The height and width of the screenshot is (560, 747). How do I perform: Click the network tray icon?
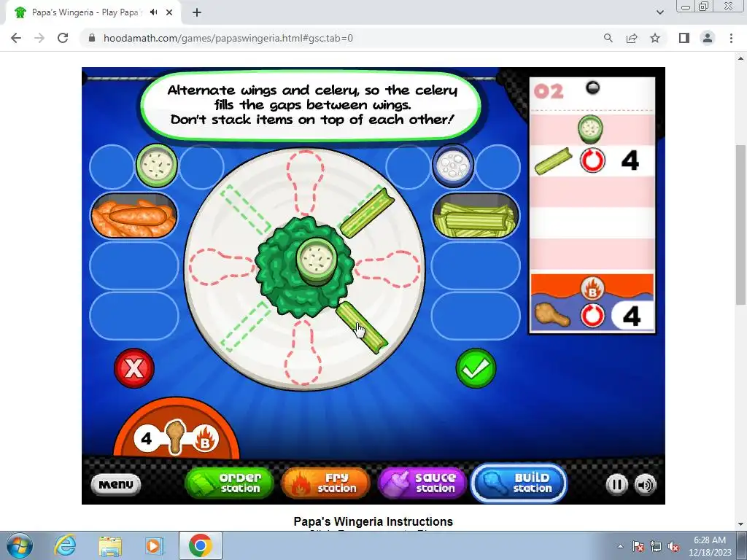656,546
